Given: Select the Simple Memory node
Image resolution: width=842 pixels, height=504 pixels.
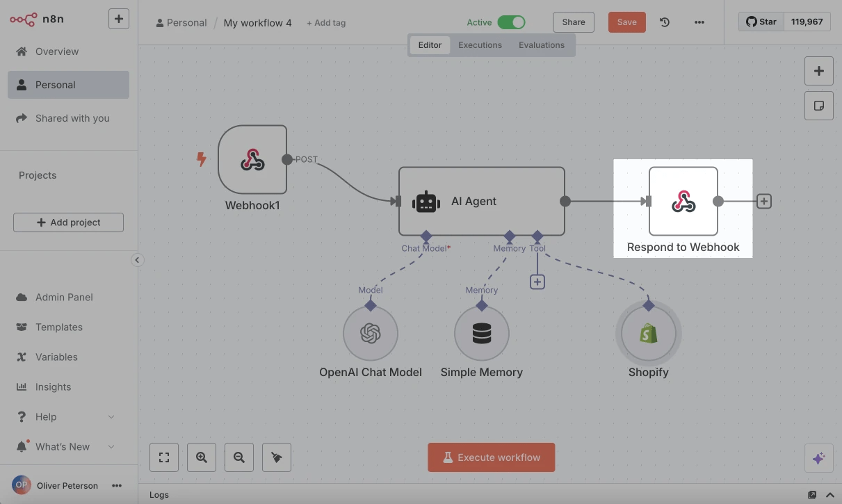Looking at the screenshot, I should (x=482, y=334).
